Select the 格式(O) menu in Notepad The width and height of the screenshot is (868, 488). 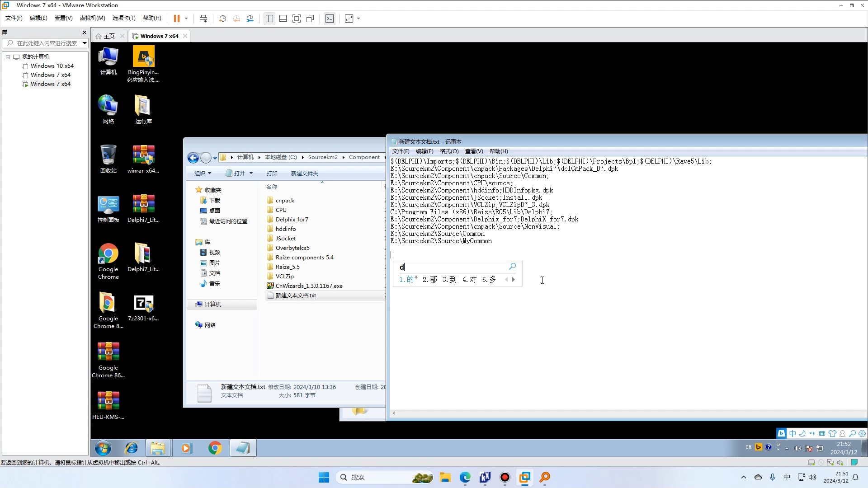click(x=448, y=151)
